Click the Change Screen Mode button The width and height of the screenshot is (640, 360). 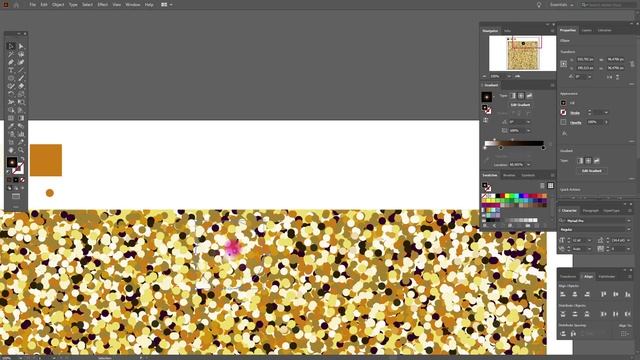(x=16, y=196)
